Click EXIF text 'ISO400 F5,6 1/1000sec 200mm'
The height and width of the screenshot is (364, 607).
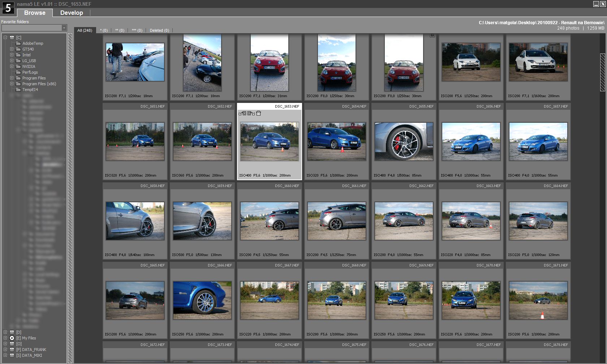265,175
